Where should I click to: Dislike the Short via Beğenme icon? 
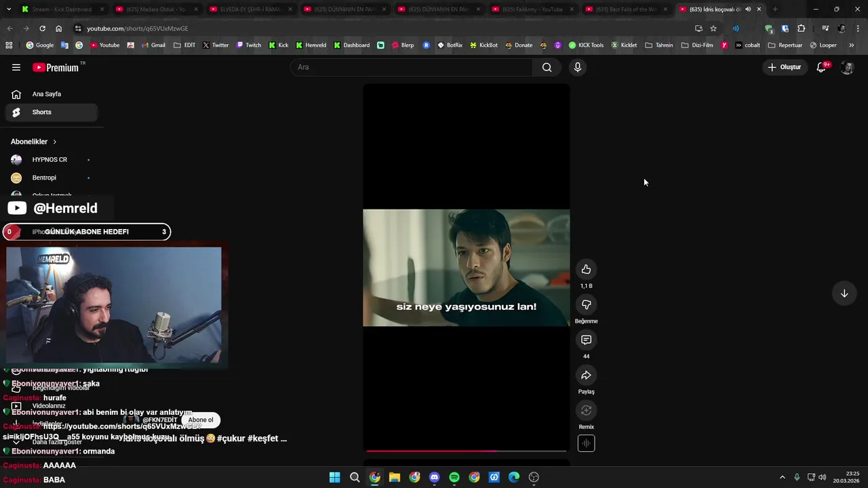pos(586,305)
